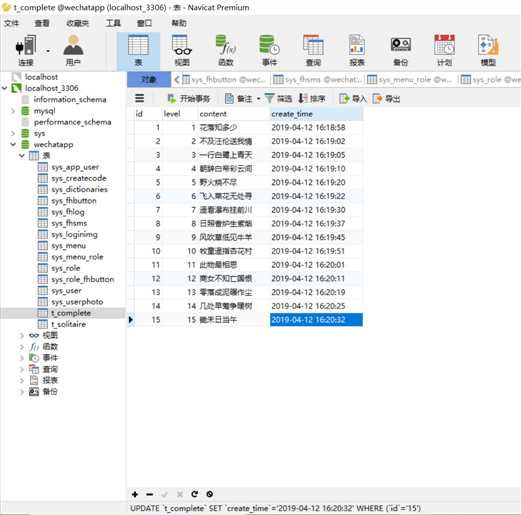Expand the backup node in tree
The image size is (521, 515).
pos(22,392)
